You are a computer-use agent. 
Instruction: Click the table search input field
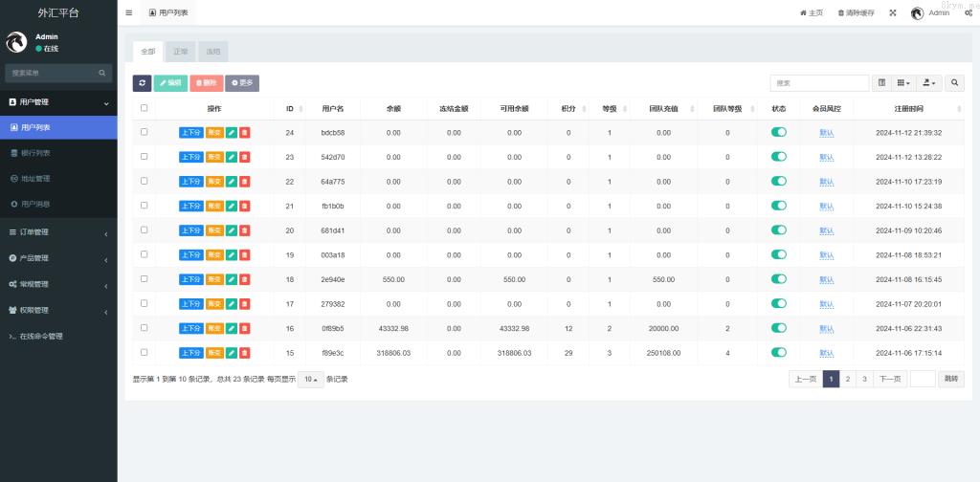click(819, 83)
